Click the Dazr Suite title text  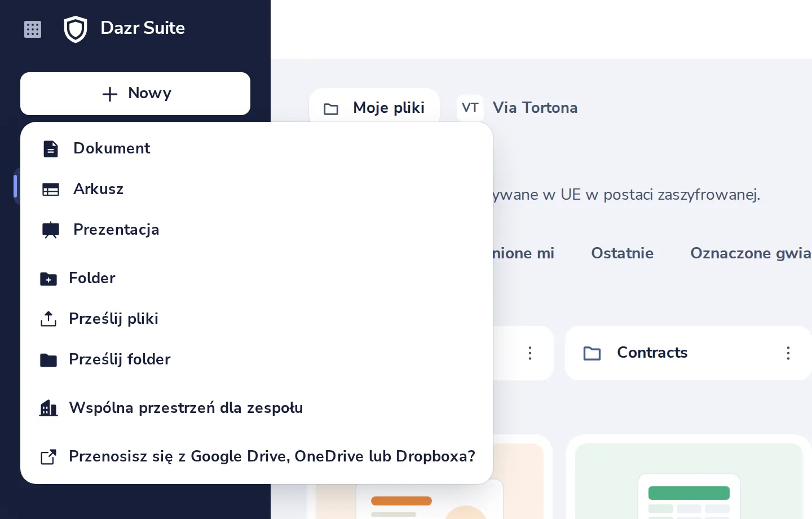pyautogui.click(x=143, y=28)
